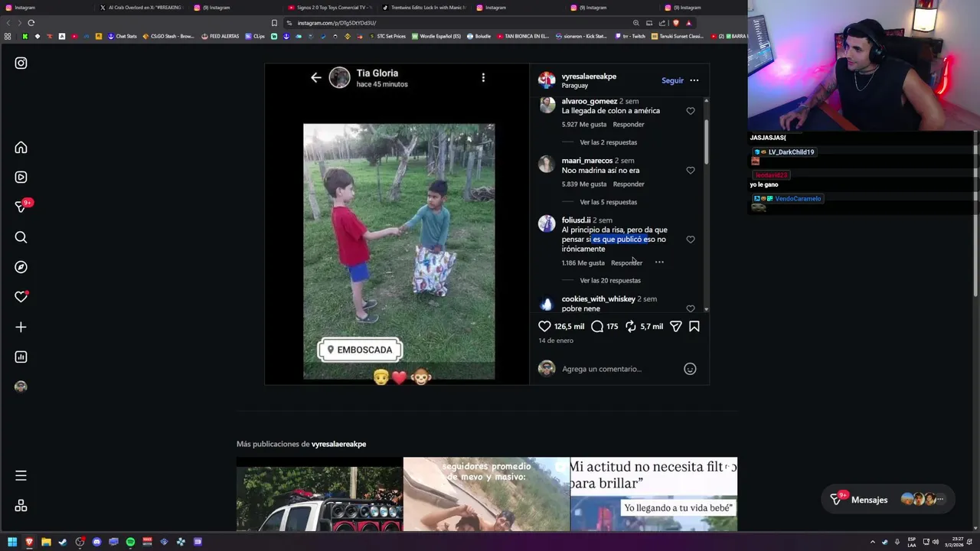Image resolution: width=980 pixels, height=551 pixels.
Task: Open Spotify from taskbar
Action: pos(130,542)
